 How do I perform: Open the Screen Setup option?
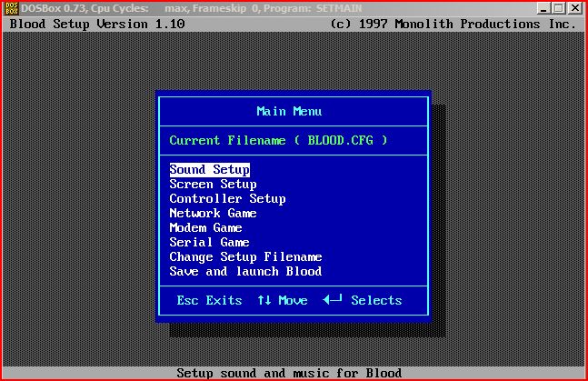click(x=213, y=185)
